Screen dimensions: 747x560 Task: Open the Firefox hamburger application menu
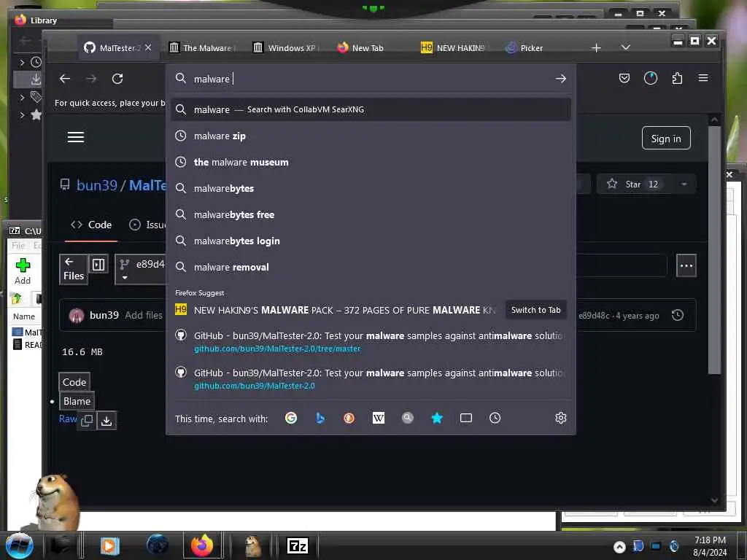click(x=703, y=77)
